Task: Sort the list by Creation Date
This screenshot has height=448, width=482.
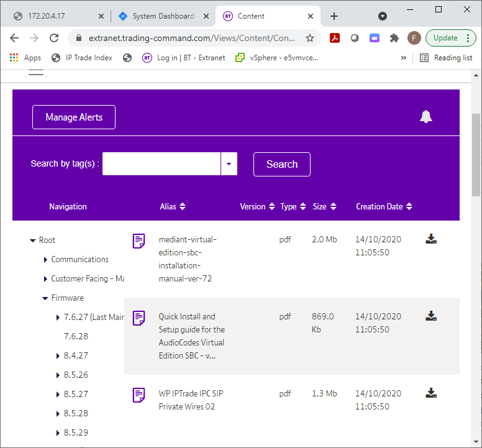Action: pyautogui.click(x=384, y=206)
